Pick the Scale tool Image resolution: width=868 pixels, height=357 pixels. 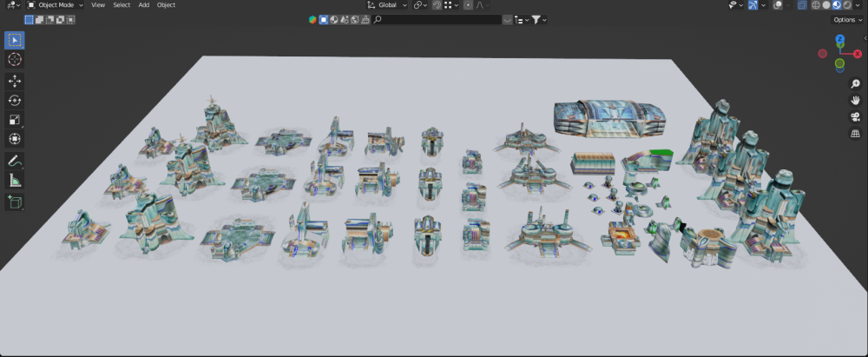click(15, 120)
